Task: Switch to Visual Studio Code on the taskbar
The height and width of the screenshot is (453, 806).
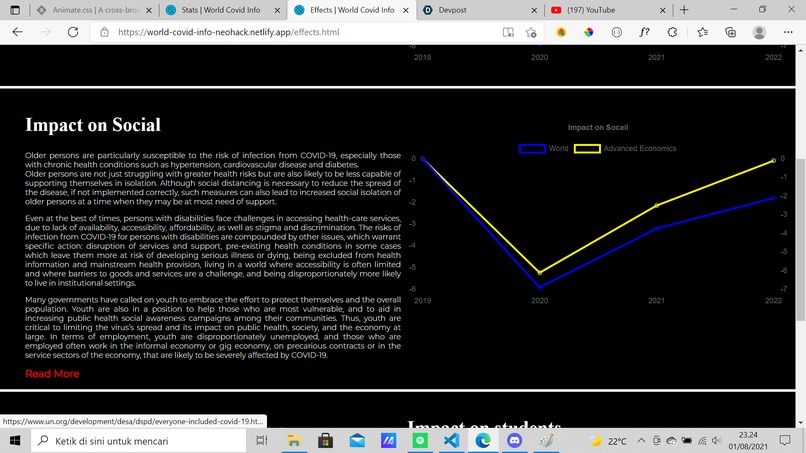Action: tap(451, 441)
